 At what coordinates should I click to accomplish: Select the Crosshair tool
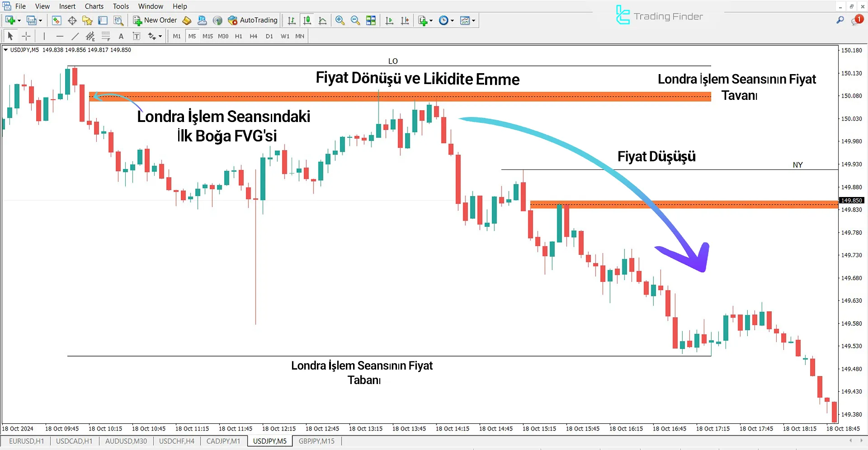[26, 36]
